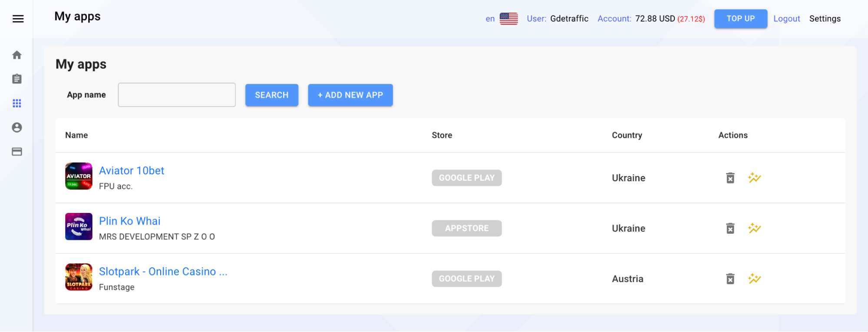Click APPSTORE badge for Plin Ko Whai
This screenshot has width=868, height=332.
pos(467,228)
